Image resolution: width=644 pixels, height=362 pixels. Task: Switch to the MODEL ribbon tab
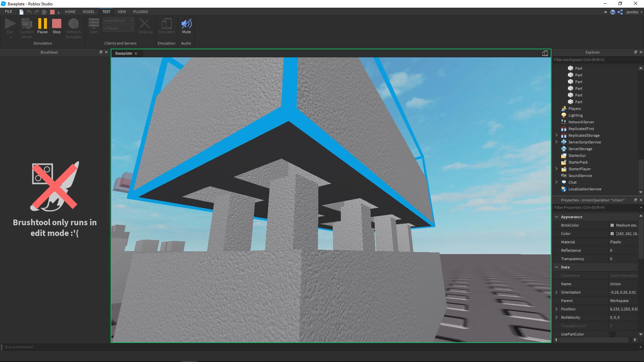89,12
